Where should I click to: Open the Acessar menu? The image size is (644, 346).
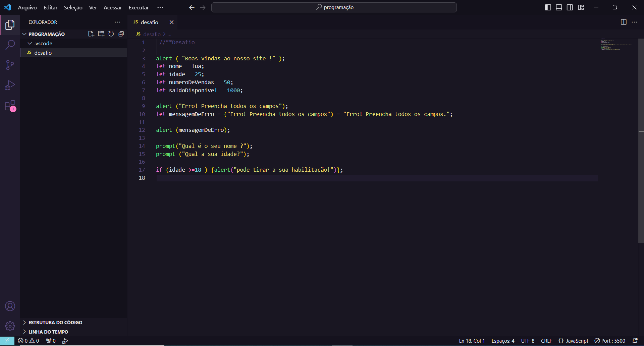pyautogui.click(x=113, y=7)
